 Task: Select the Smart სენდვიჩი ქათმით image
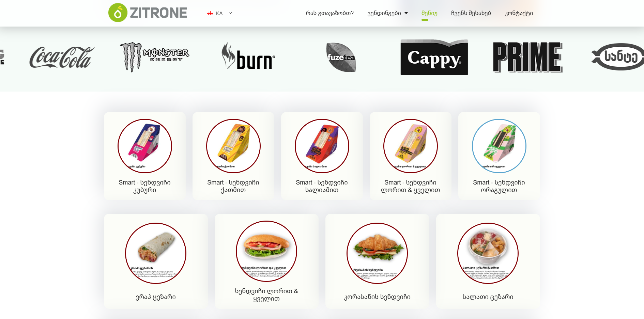click(x=233, y=146)
